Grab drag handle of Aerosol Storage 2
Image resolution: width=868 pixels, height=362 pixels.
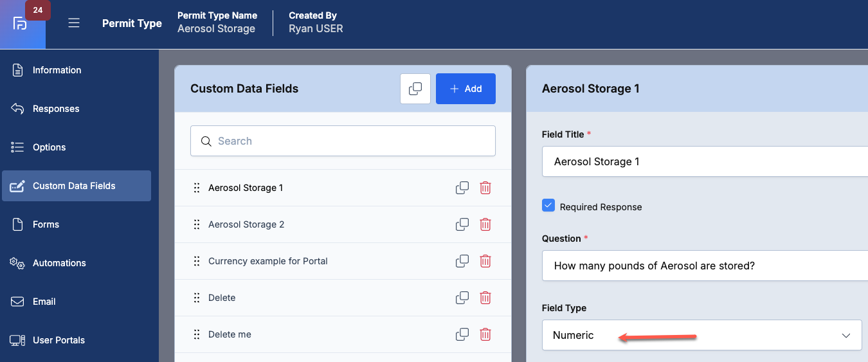tap(197, 224)
